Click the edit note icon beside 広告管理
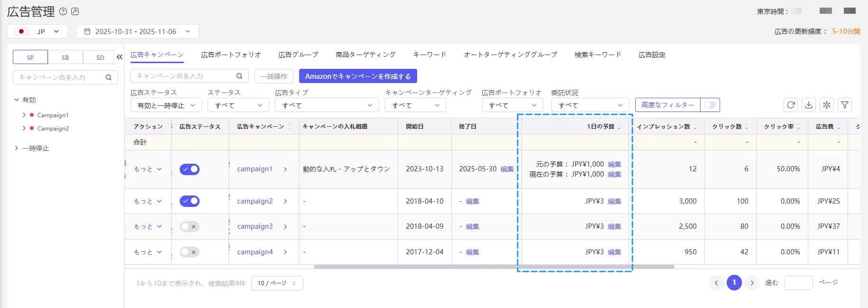 coord(75,11)
